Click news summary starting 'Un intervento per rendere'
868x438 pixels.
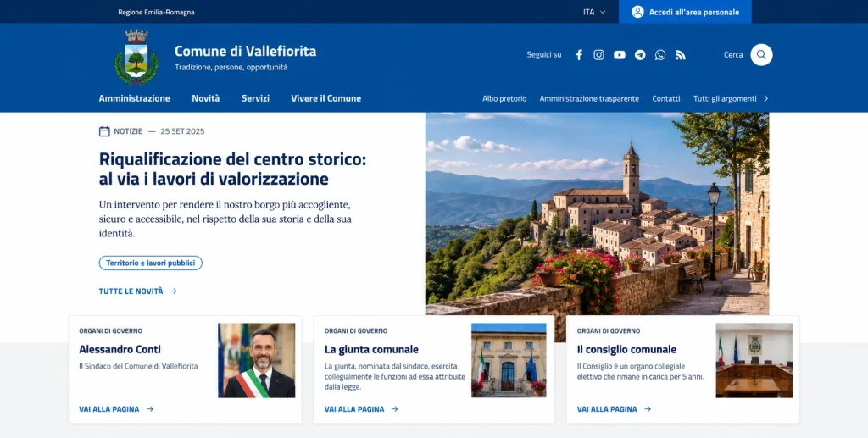(225, 219)
